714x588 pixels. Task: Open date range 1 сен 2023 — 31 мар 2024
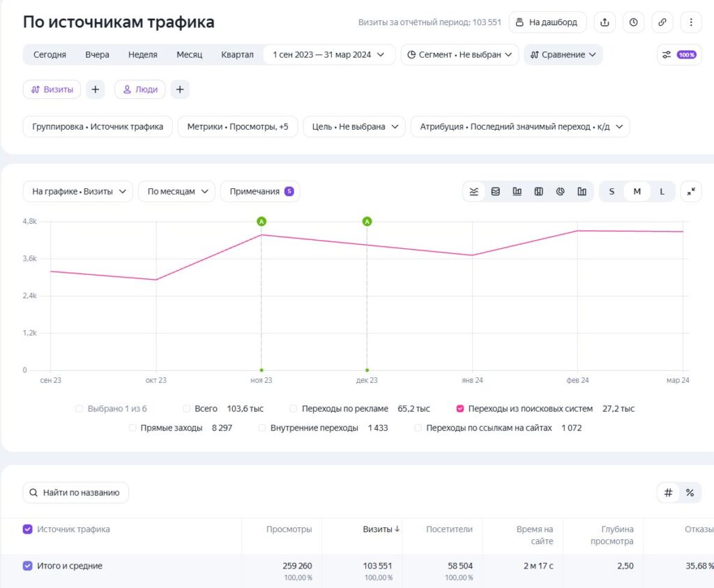point(329,54)
